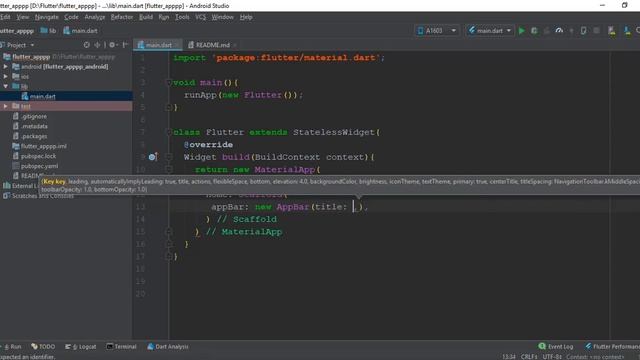Select pubspec.lock in project tree
Viewport: 640px width, 360px height.
(x=38, y=156)
